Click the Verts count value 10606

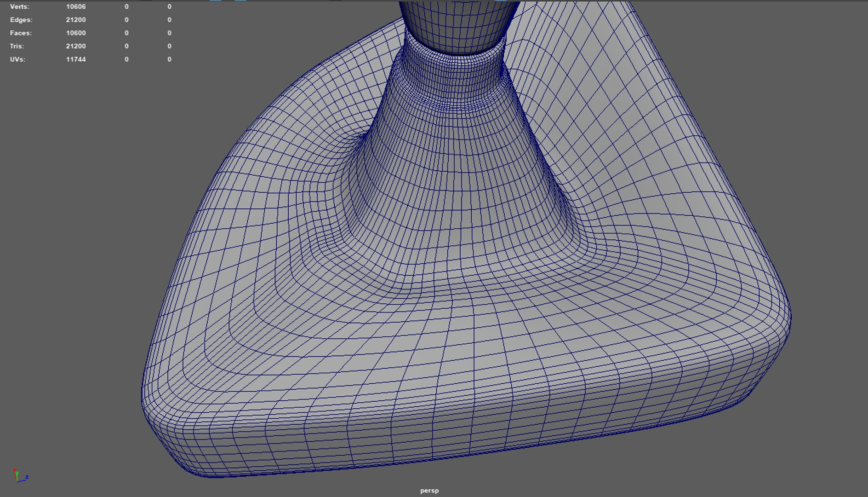(x=76, y=7)
